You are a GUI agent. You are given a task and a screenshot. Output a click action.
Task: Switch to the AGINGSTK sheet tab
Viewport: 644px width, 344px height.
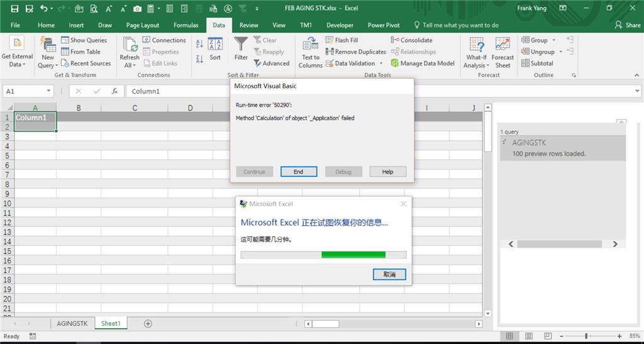point(72,323)
